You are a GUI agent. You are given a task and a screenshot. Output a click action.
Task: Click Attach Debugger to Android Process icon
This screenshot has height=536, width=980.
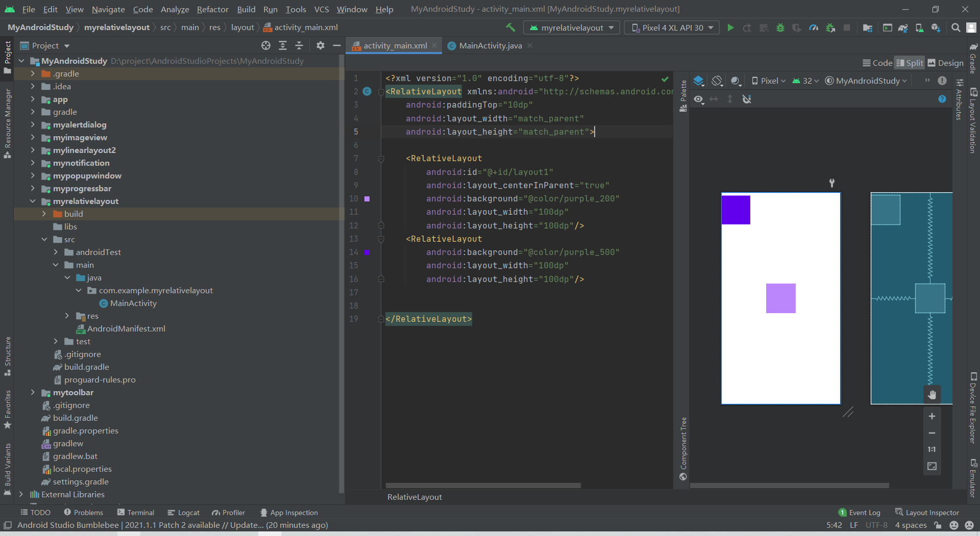830,28
